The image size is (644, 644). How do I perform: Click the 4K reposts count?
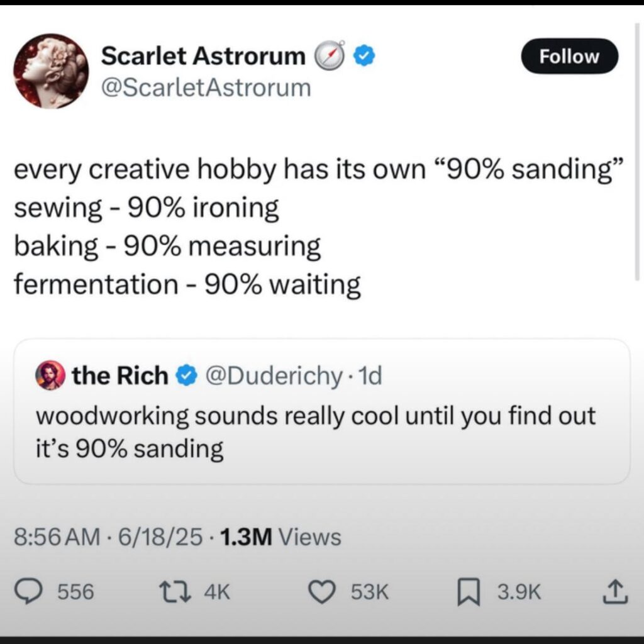pos(217,591)
